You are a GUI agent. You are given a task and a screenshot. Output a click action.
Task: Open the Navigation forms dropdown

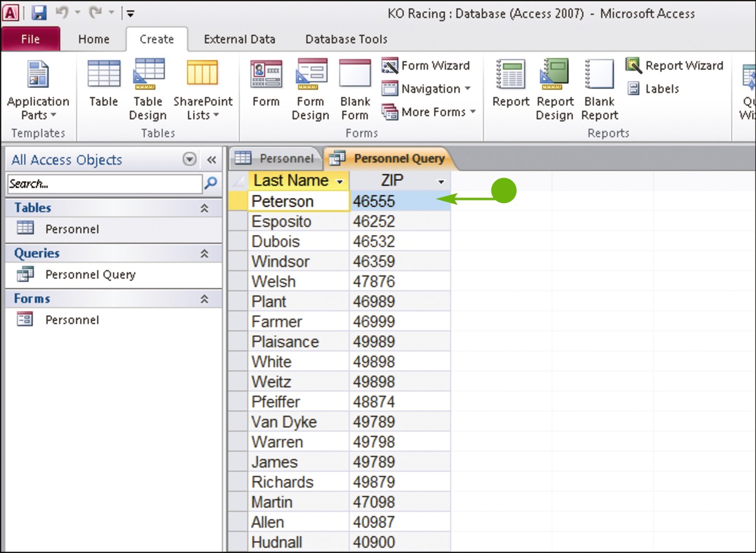coord(426,88)
